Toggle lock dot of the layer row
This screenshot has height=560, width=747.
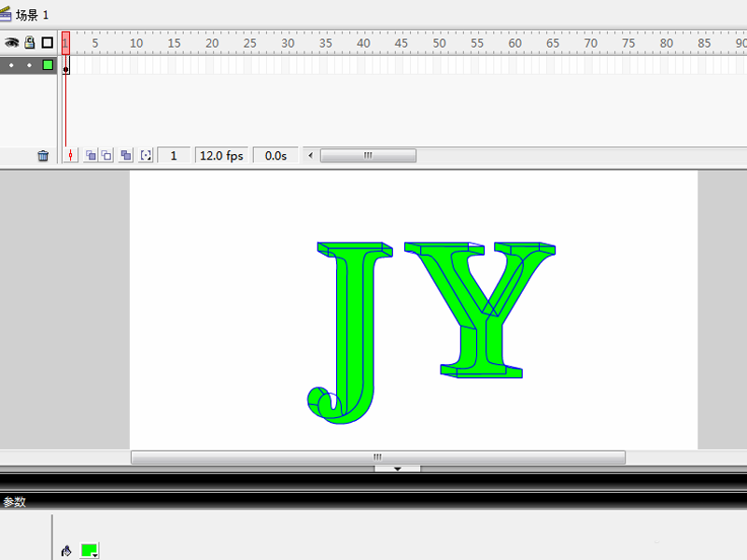point(30,65)
